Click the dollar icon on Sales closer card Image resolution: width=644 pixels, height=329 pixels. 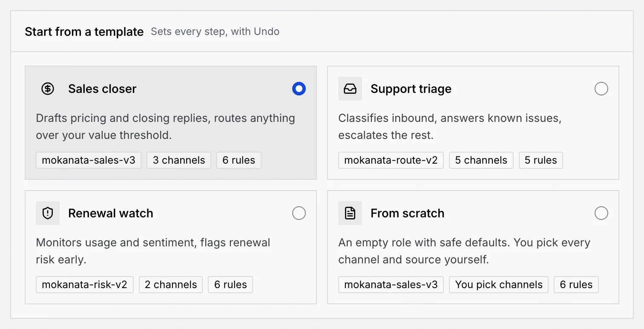click(48, 89)
